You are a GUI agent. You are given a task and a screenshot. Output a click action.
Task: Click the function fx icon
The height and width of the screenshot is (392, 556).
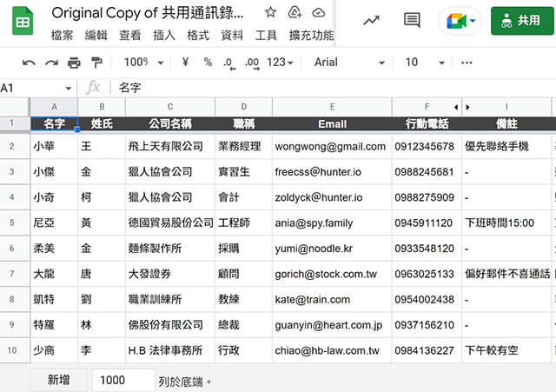93,87
